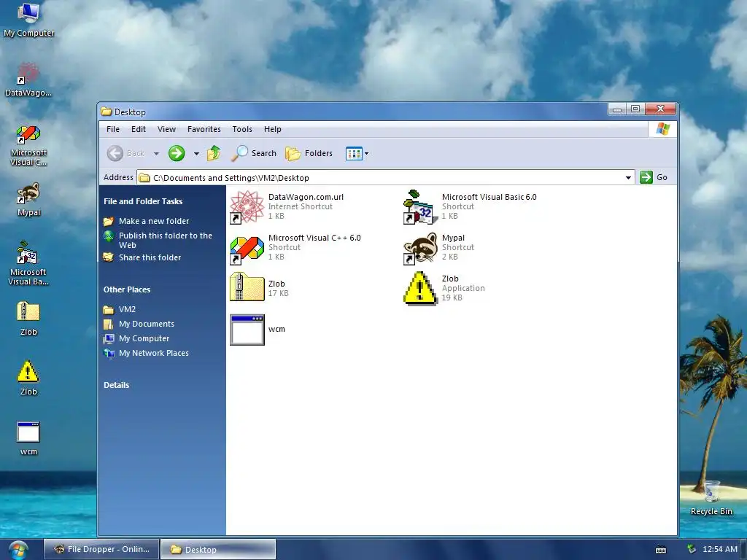This screenshot has width=747, height=560.
Task: Click the Views toolbar button
Action: 354,153
